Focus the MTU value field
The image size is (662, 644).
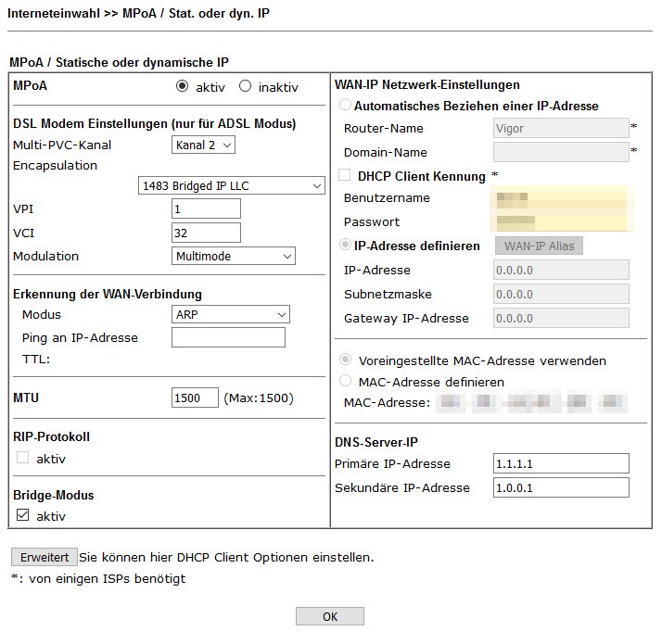pyautogui.click(x=195, y=398)
